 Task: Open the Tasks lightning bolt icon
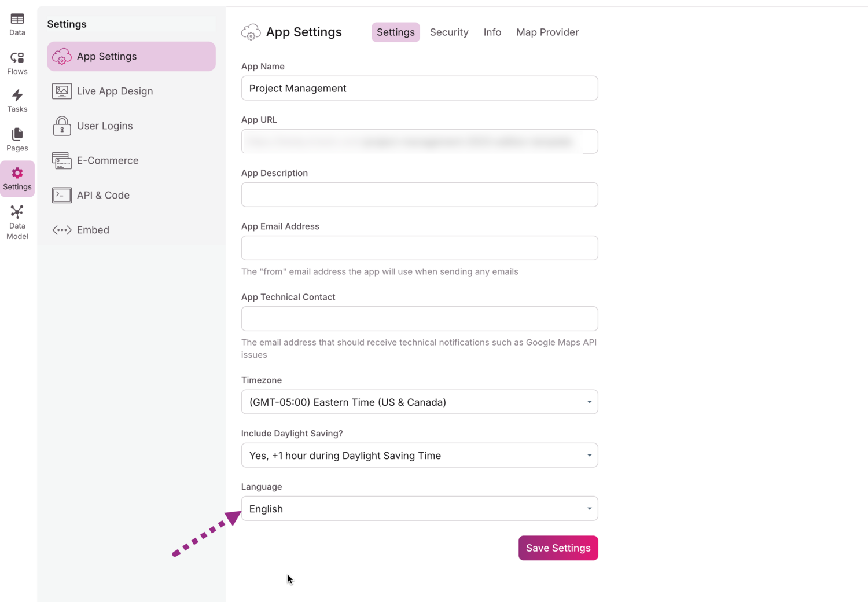tap(17, 96)
